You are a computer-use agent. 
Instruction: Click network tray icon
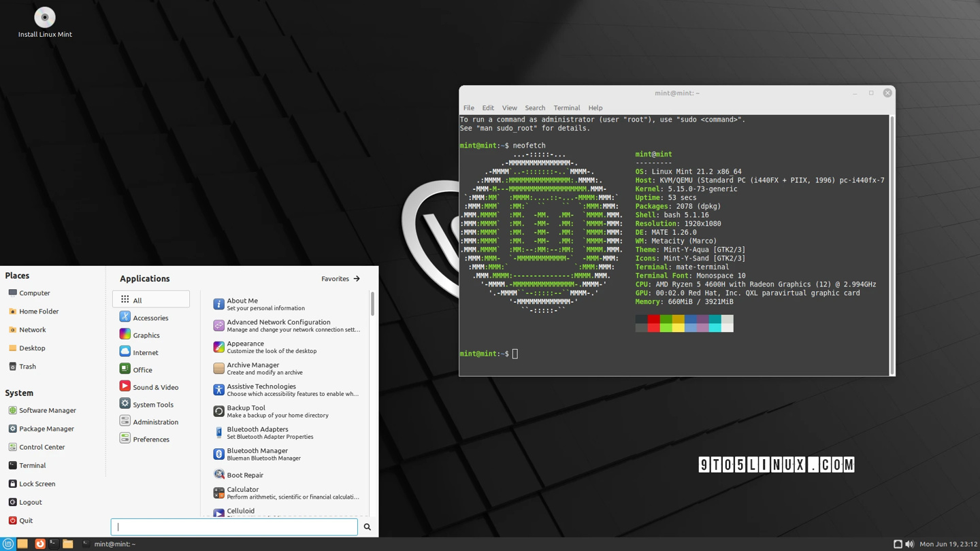click(x=898, y=544)
